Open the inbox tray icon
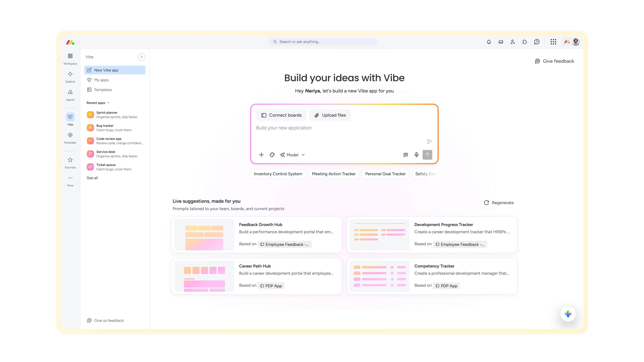This screenshot has width=644, height=362. (x=501, y=42)
